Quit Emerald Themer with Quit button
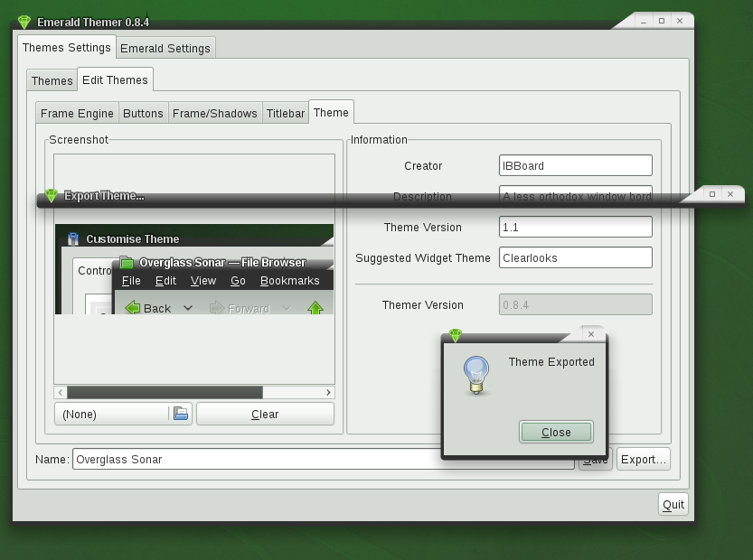 [673, 504]
